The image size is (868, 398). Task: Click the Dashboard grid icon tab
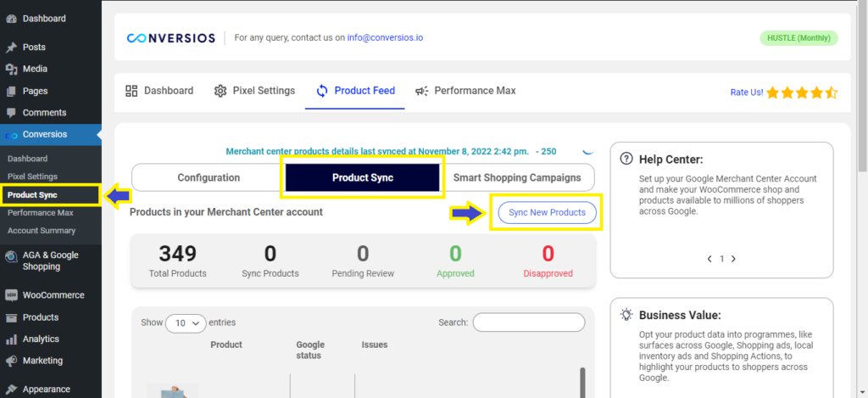click(x=131, y=91)
